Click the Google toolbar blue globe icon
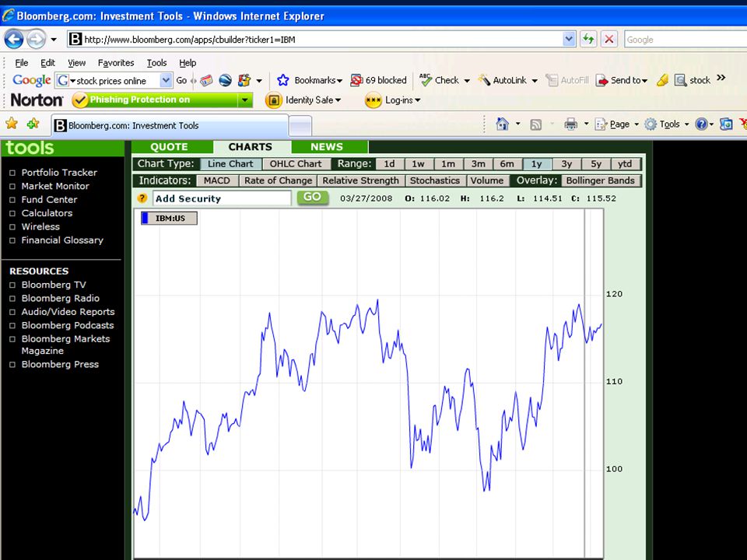The height and width of the screenshot is (560, 747). 226,80
